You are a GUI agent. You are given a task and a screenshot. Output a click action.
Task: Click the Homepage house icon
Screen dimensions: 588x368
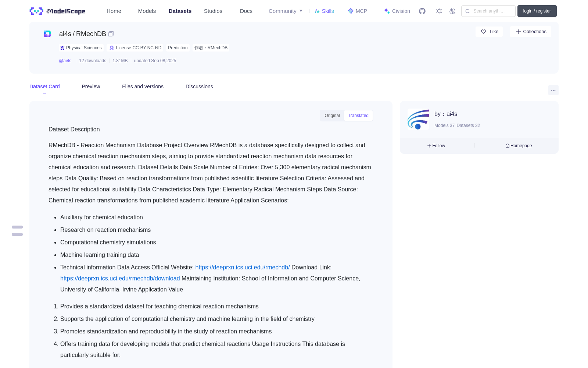[x=508, y=146]
